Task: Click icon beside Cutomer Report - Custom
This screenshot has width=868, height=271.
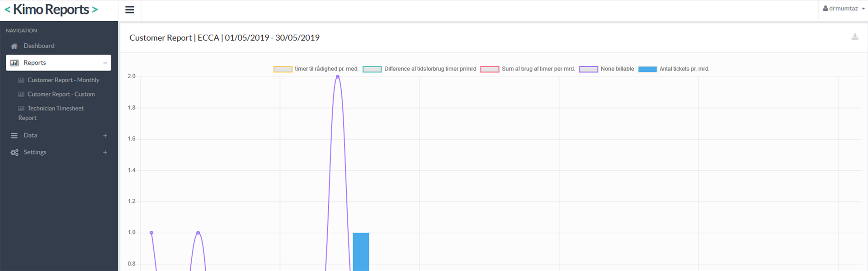Action: [21, 94]
